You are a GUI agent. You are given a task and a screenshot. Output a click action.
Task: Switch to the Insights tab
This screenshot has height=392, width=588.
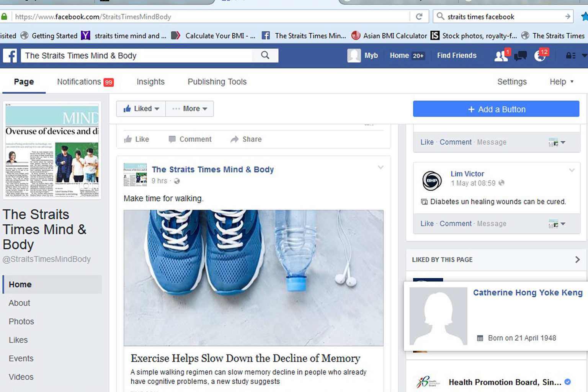coord(150,82)
